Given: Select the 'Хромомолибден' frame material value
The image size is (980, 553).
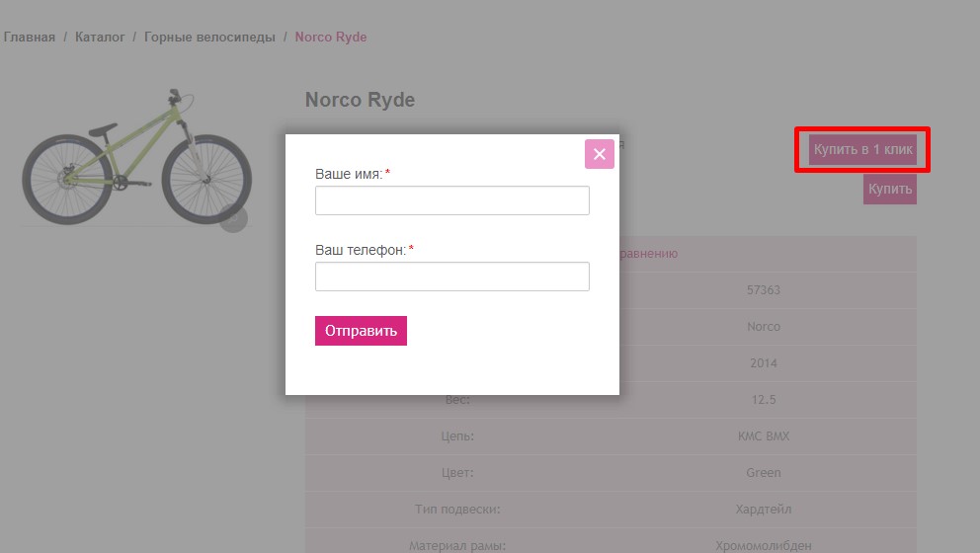Looking at the screenshot, I should [x=763, y=545].
